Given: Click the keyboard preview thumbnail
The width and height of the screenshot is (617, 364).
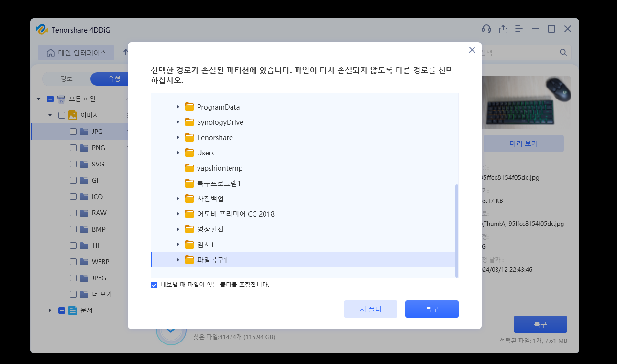Looking at the screenshot, I should (526, 102).
